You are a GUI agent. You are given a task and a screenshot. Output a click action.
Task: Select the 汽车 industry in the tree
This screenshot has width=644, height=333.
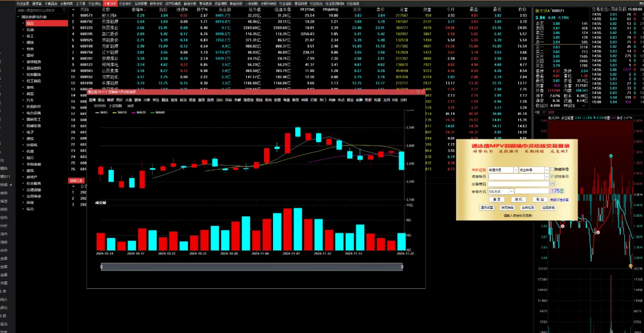(x=30, y=100)
